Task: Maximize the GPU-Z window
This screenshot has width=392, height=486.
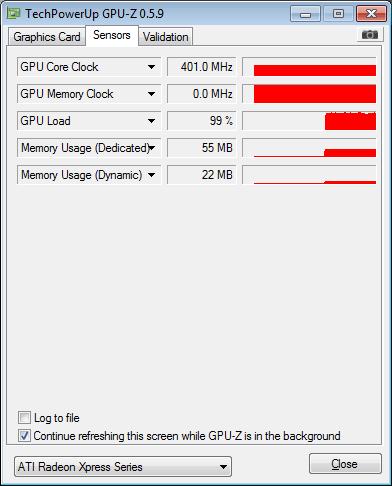Action: (x=338, y=14)
